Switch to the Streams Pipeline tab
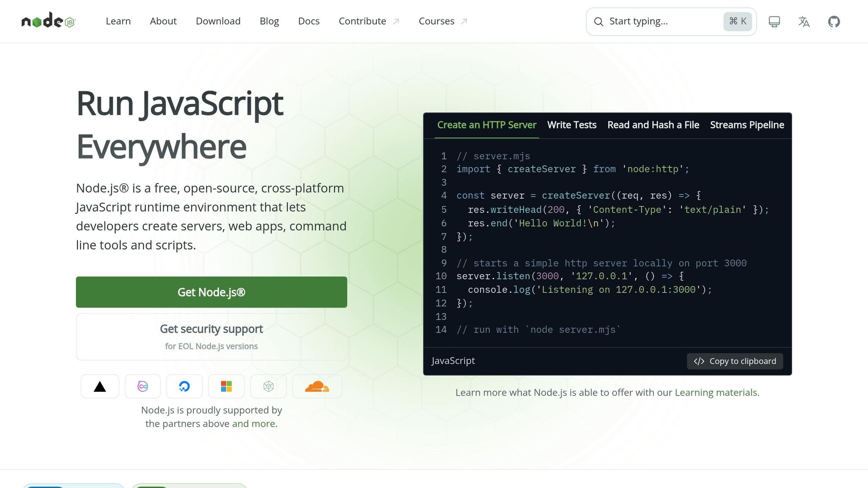868x488 pixels. (x=747, y=125)
